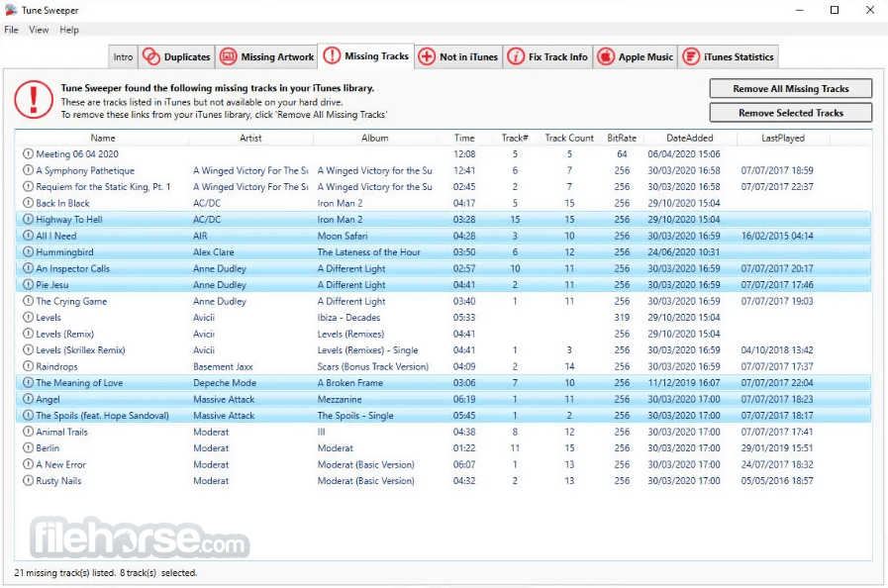Screen dimensions: 888x588
Task: Click warning icon beside Hummingbird
Action: click(28, 251)
